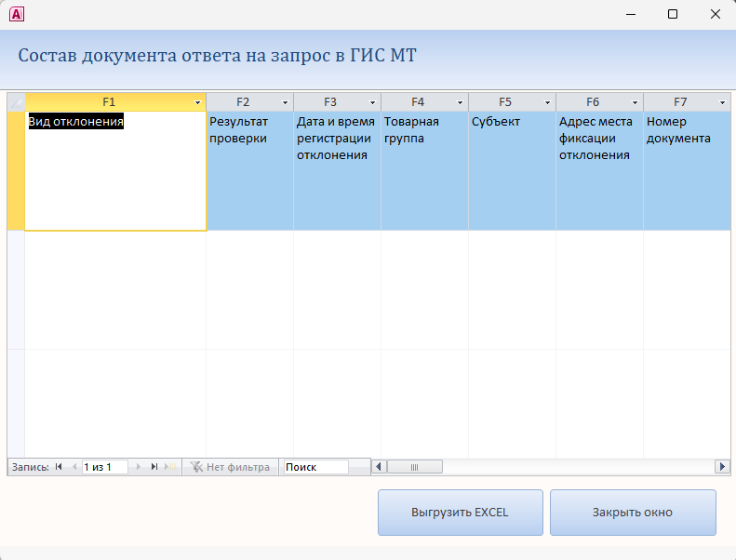The width and height of the screenshot is (736, 560).
Task: Open the F6 column dropdown arrow
Action: click(636, 102)
